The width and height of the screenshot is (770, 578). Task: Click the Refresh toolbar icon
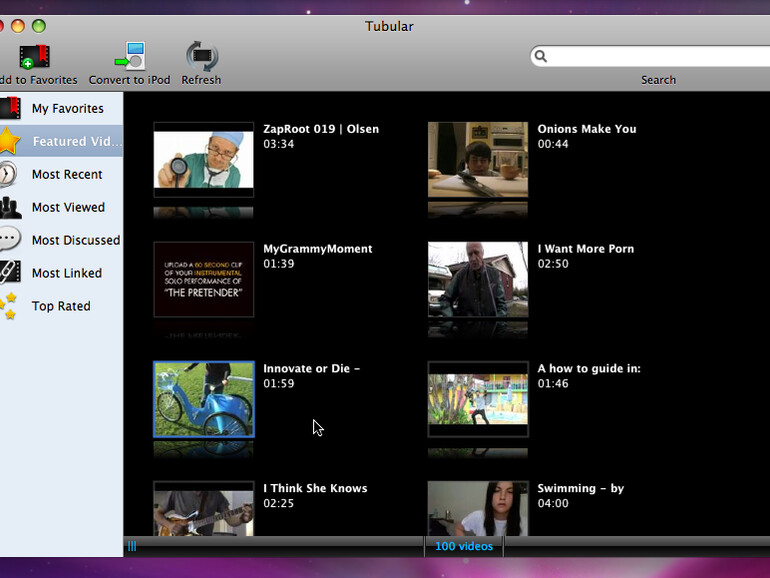pos(202,56)
